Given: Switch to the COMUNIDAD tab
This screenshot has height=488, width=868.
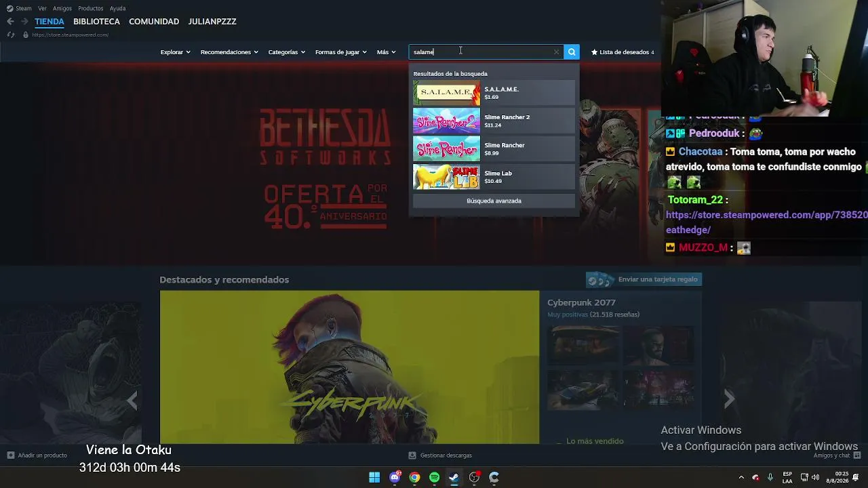Looking at the screenshot, I should pyautogui.click(x=154, y=22).
